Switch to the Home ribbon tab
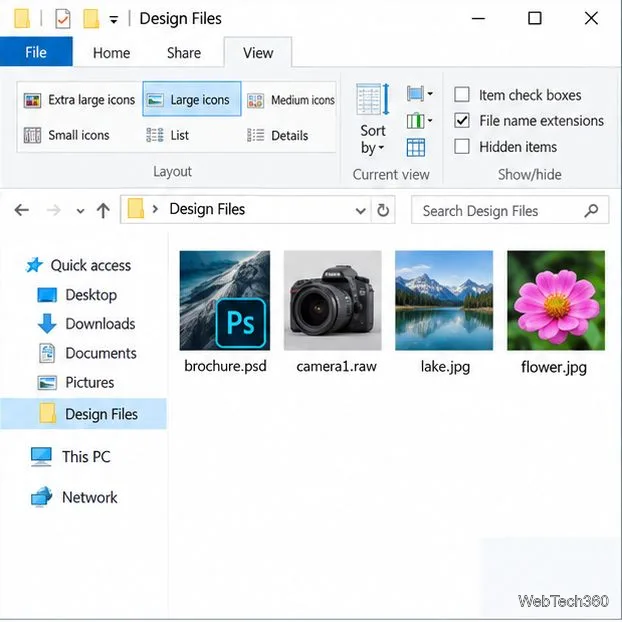Screen dimensions: 622x622 [x=111, y=53]
